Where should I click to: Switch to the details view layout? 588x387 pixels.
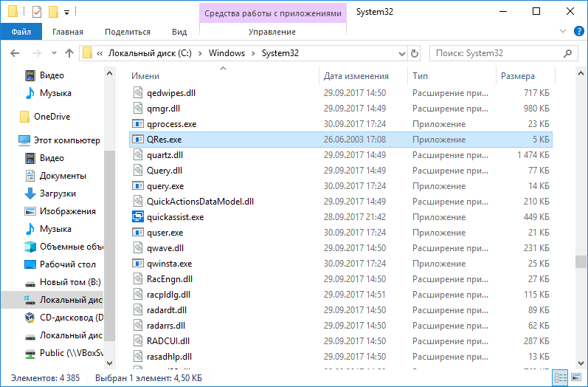coord(560,377)
